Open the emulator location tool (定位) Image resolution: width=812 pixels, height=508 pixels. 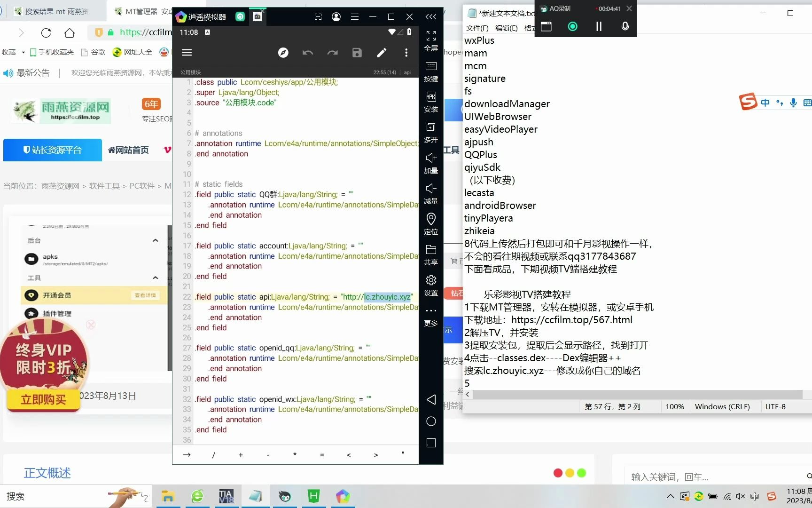pos(431,224)
